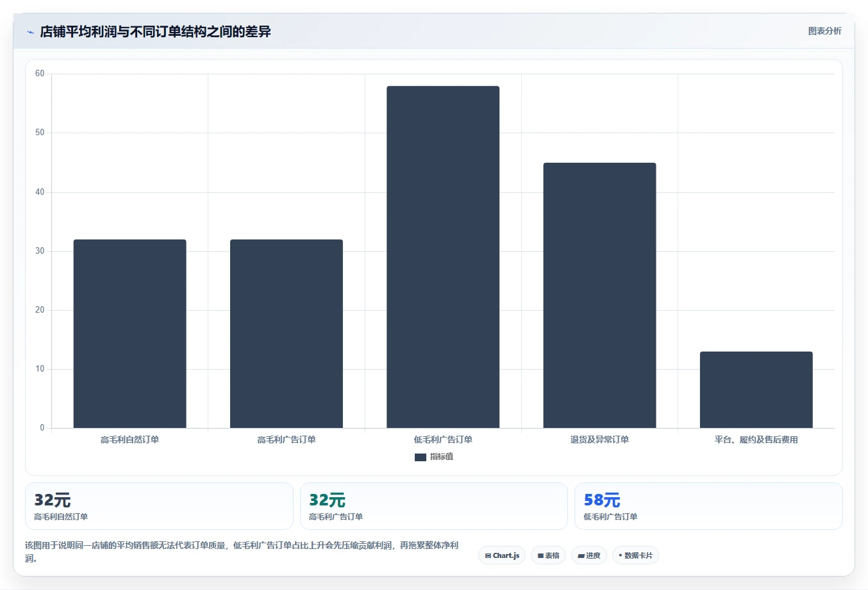This screenshot has width=868, height=590.
Task: Click the description text starting 该图用于说明
Action: 242,552
